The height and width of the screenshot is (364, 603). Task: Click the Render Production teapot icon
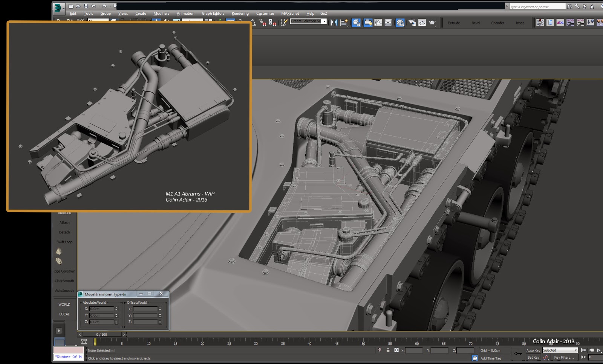pos(432,23)
